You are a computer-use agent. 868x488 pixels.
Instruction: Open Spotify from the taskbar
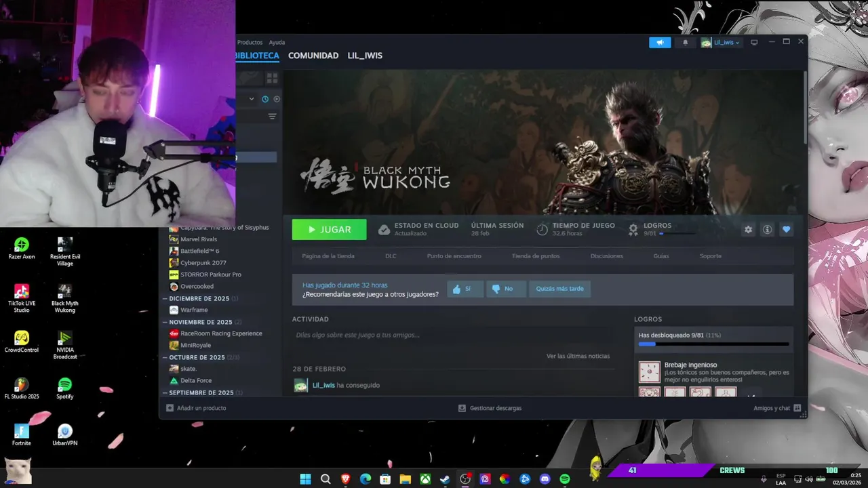[x=565, y=479]
